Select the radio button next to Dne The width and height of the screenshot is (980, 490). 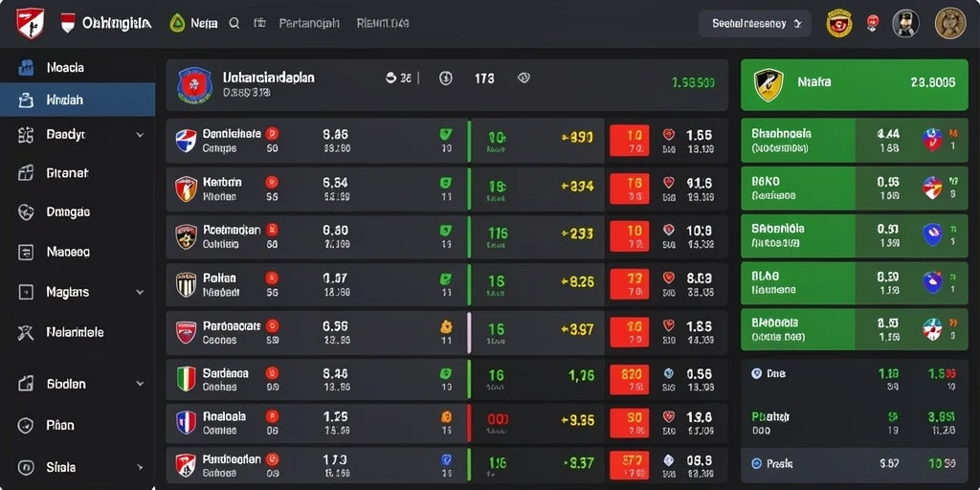[x=756, y=373]
